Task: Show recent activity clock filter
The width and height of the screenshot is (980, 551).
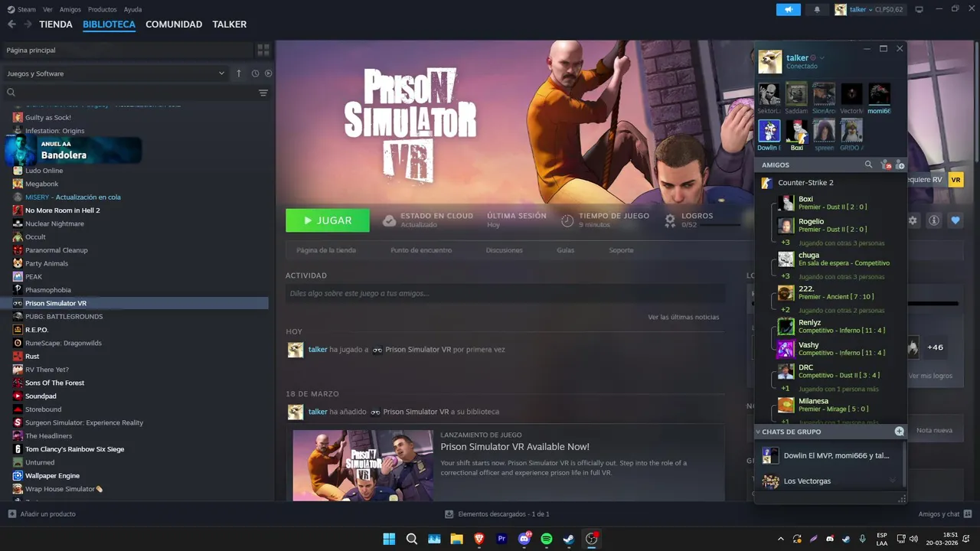Action: [255, 73]
